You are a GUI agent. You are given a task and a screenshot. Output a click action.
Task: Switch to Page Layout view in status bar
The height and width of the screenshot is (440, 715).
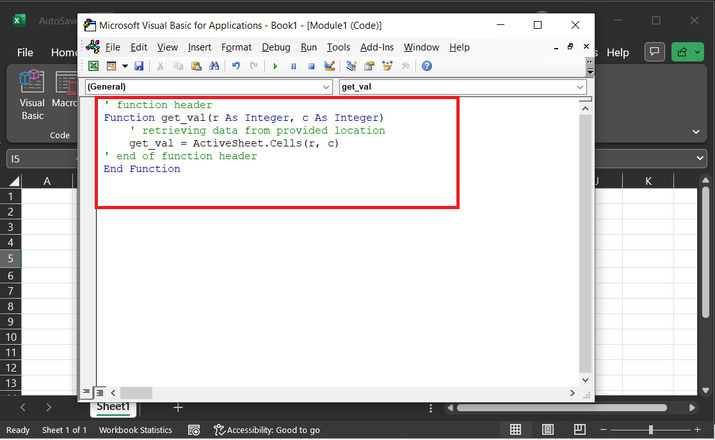tap(546, 430)
